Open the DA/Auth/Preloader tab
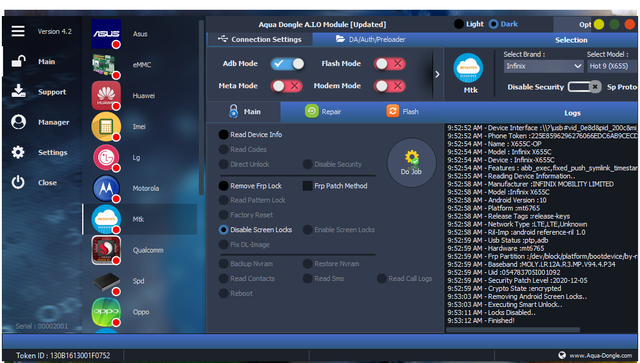The height and width of the screenshot is (363, 640). (371, 39)
